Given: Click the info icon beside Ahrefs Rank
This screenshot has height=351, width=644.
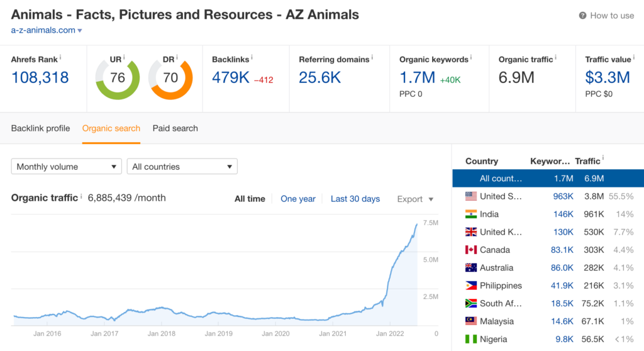Looking at the screenshot, I should click(x=60, y=57).
